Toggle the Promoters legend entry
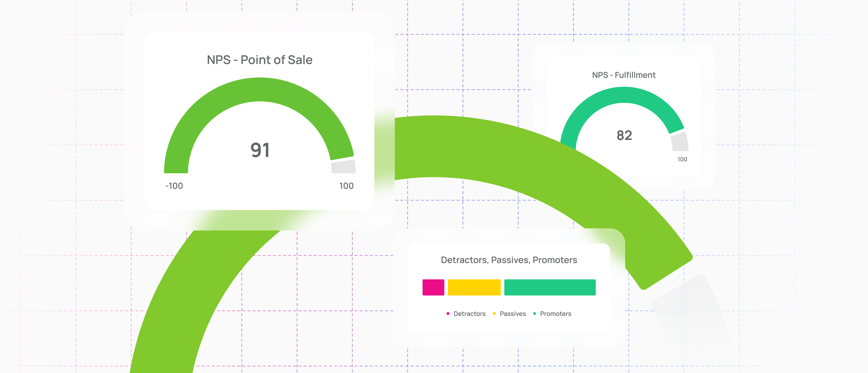 (556, 314)
